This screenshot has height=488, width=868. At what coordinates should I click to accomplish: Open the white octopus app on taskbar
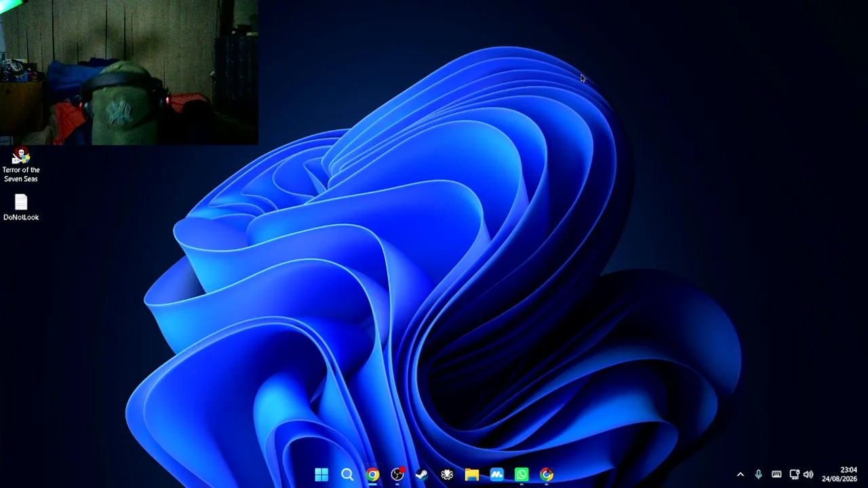point(447,475)
